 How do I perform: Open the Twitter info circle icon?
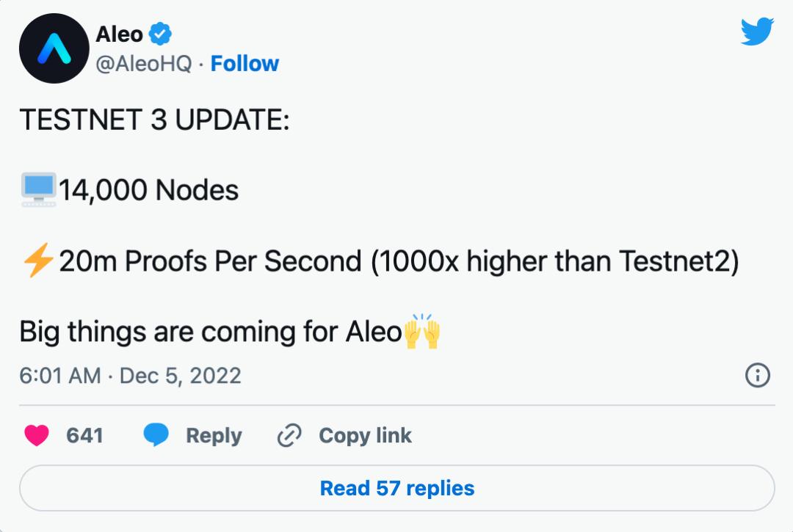click(x=757, y=376)
